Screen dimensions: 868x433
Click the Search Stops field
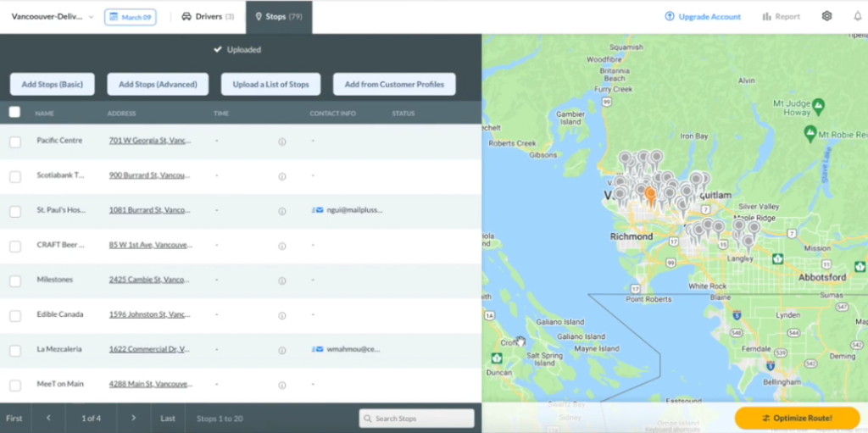416,418
